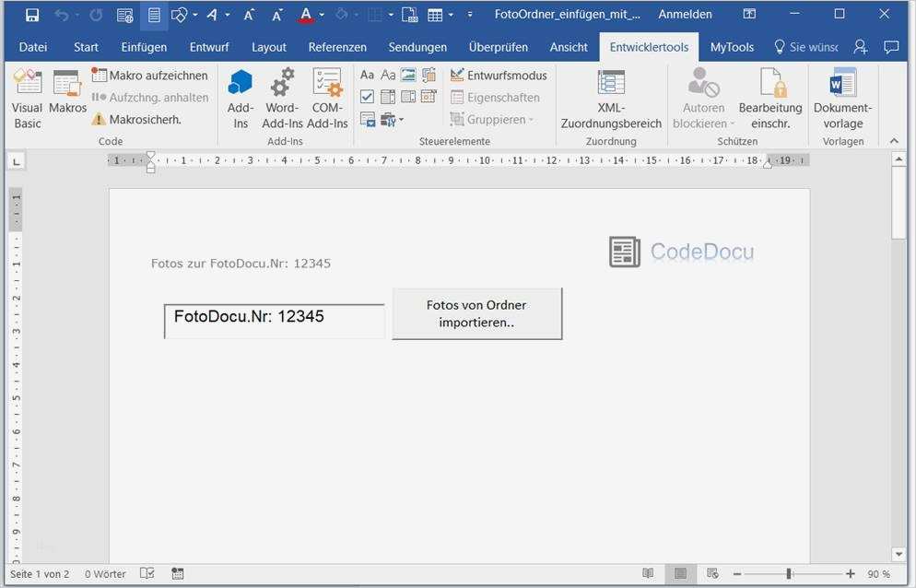
Task: Switch to Web Layout view icon
Action: (x=712, y=574)
